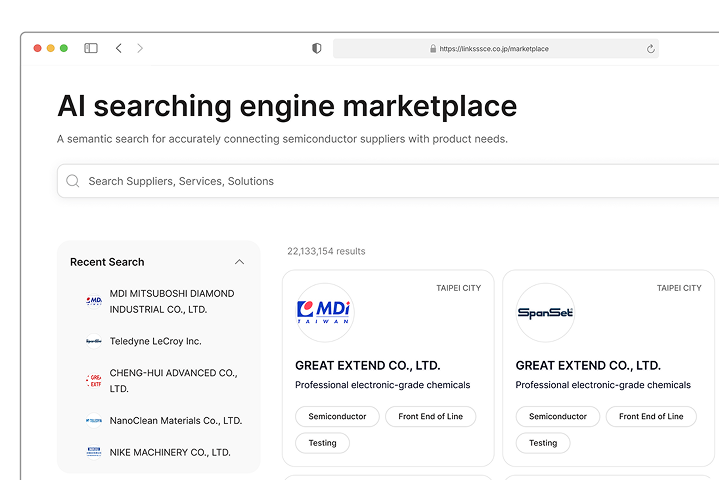Toggle the browser sidebar icon
Screen dimensions: 719x480
pos(91,48)
